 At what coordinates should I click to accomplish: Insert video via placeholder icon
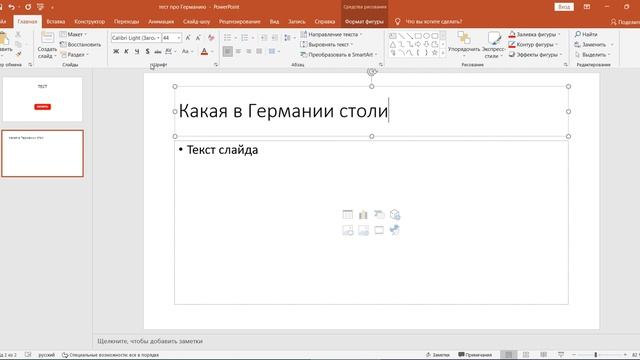(x=379, y=230)
